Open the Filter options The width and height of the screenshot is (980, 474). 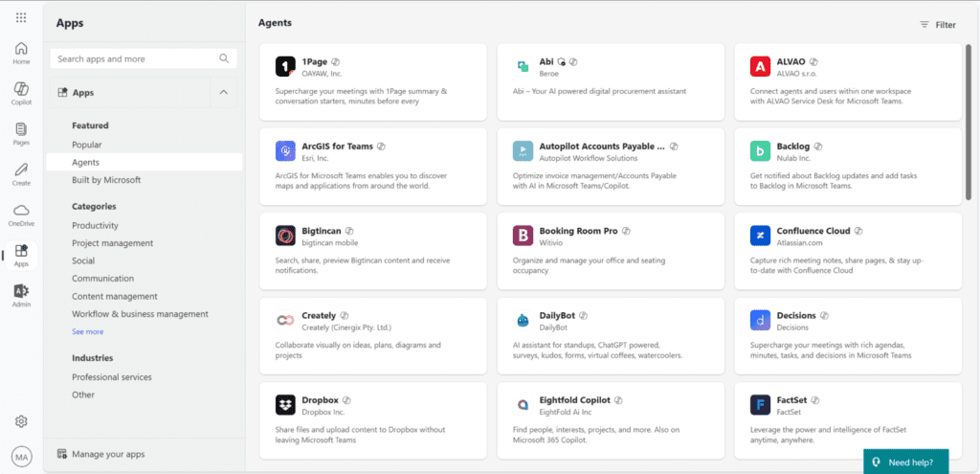[938, 25]
